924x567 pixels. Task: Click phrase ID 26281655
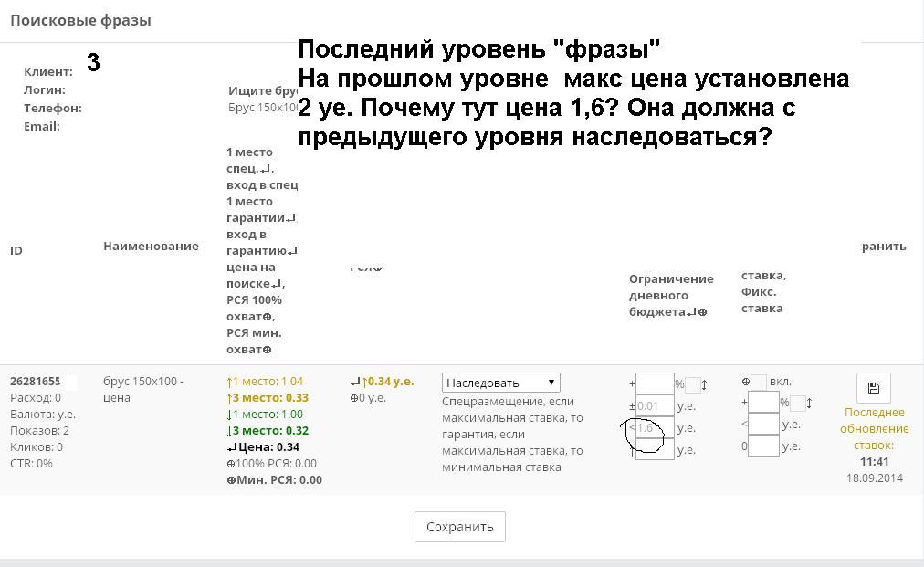[36, 381]
